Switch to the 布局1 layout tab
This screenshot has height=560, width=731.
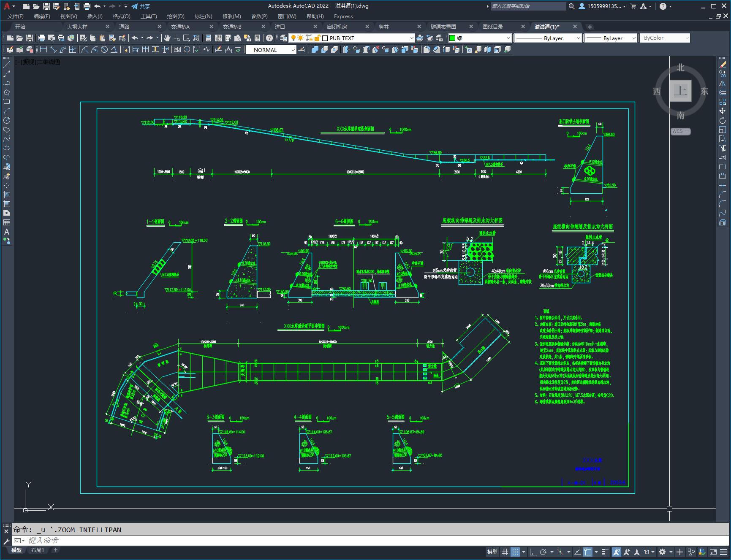point(38,550)
